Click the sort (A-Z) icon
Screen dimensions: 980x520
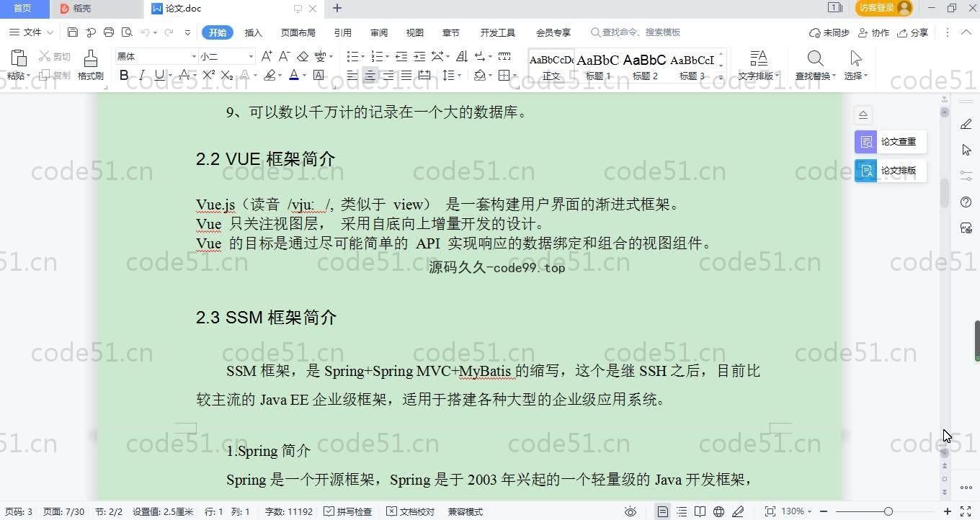(x=462, y=56)
